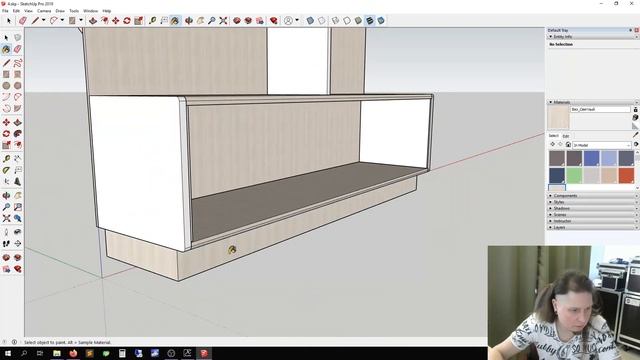Viewport: 640px width, 360px height.
Task: Select the Zoom magnifier in top toolbar
Action: (x=211, y=20)
